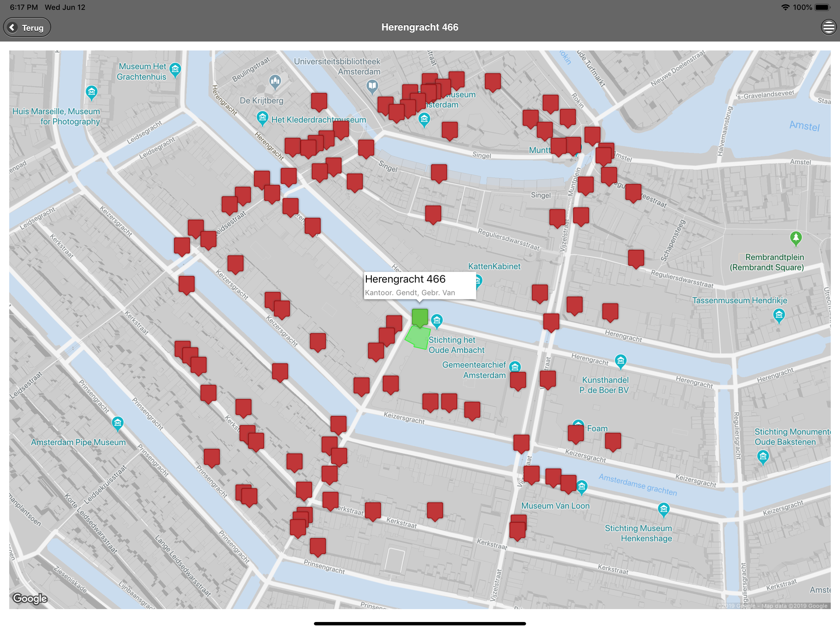Tap the Universiteitsbibliotheek library pin icon
The width and height of the screenshot is (840, 630).
tap(372, 87)
